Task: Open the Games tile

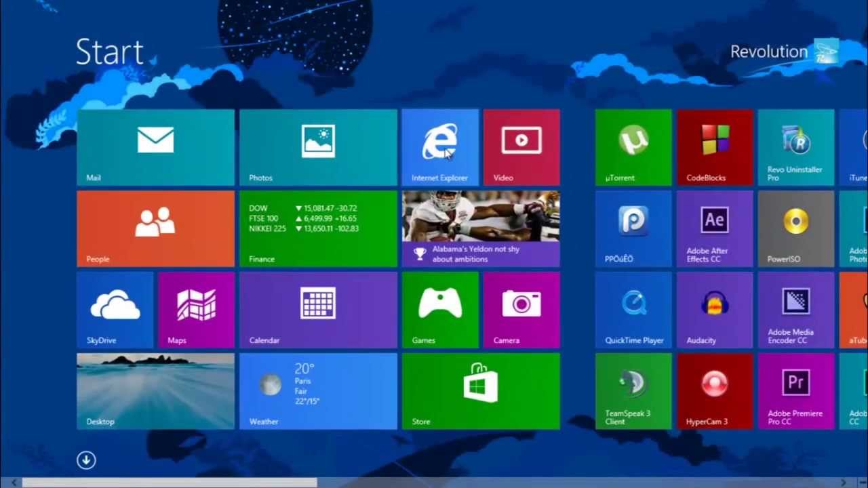Action: coord(440,310)
